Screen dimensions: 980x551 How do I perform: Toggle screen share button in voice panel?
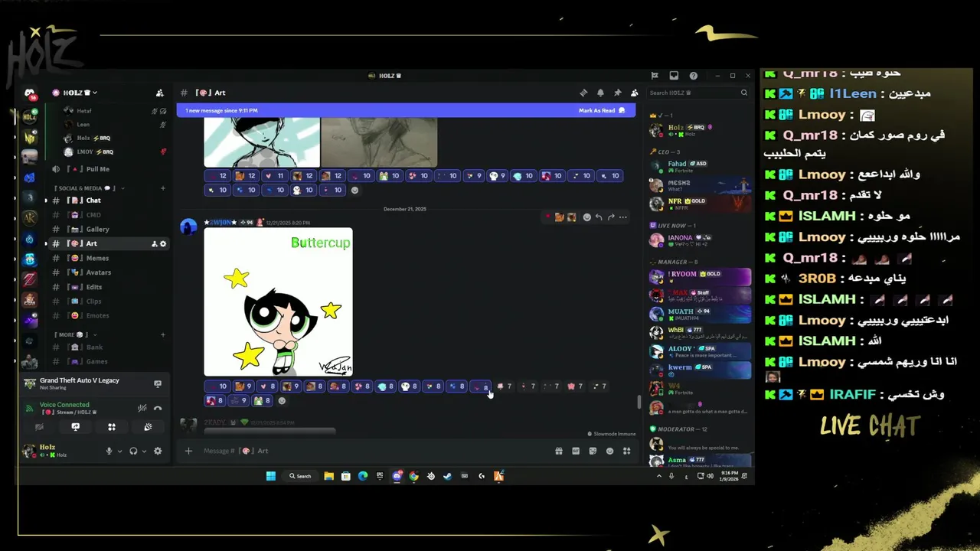click(x=76, y=427)
